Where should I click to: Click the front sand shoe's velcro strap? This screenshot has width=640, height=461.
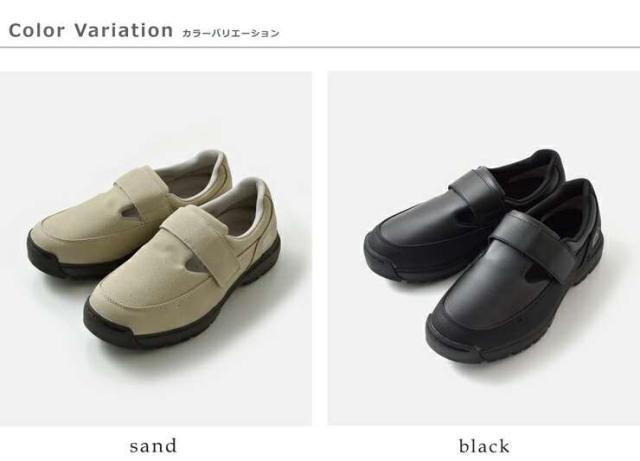(201, 243)
